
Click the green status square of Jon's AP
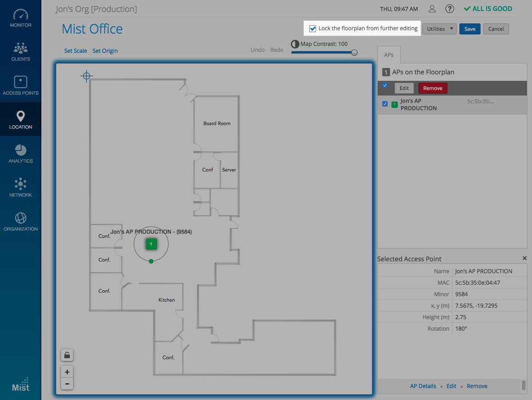(395, 105)
